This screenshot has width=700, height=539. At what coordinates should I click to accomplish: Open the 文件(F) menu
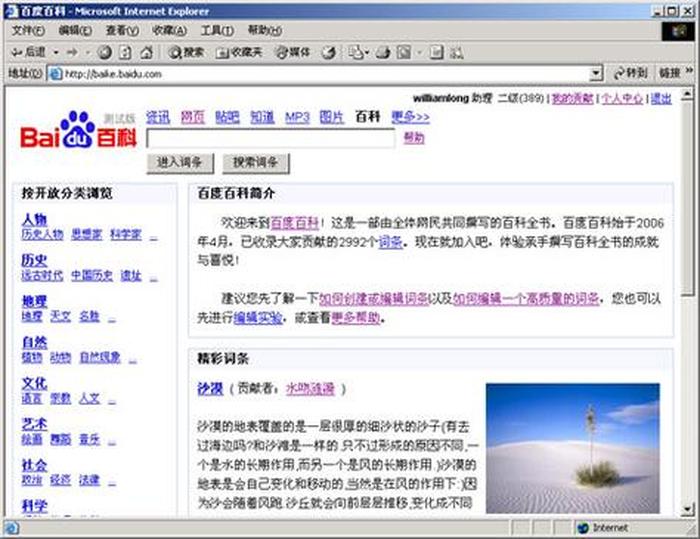click(x=28, y=30)
